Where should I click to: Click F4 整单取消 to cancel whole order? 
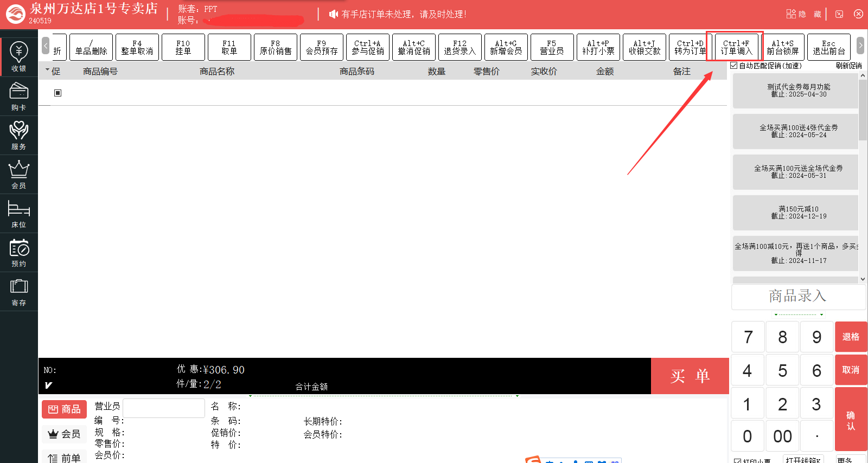point(137,47)
